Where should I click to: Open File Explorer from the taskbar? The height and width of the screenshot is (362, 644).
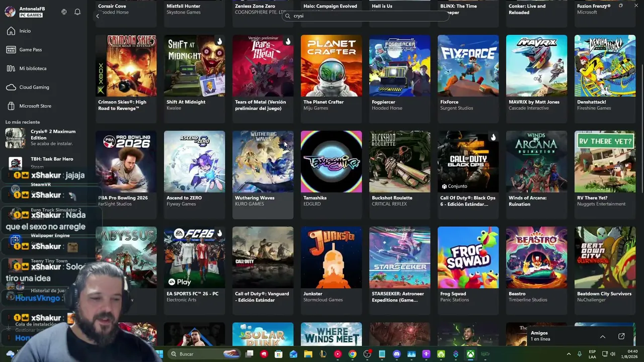(x=308, y=354)
